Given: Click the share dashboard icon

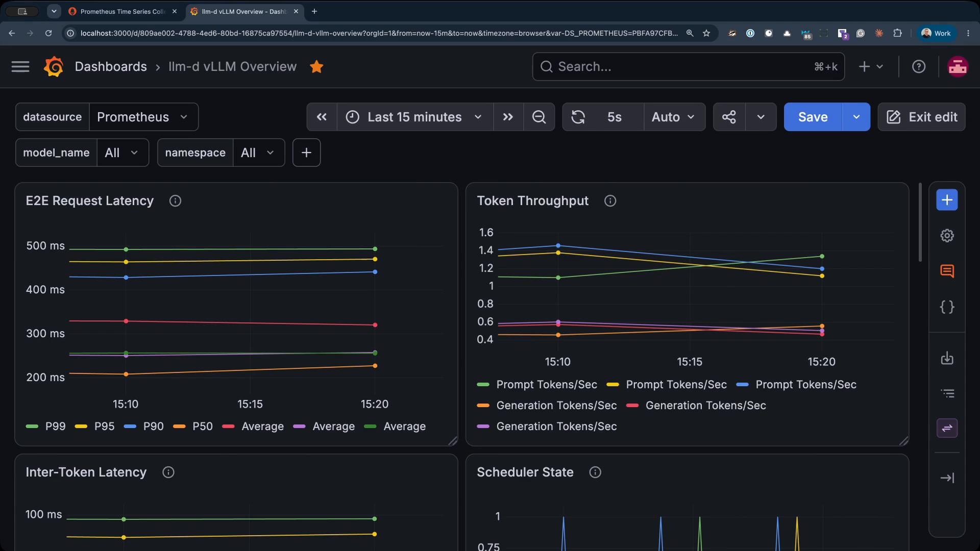Looking at the screenshot, I should 729,117.
